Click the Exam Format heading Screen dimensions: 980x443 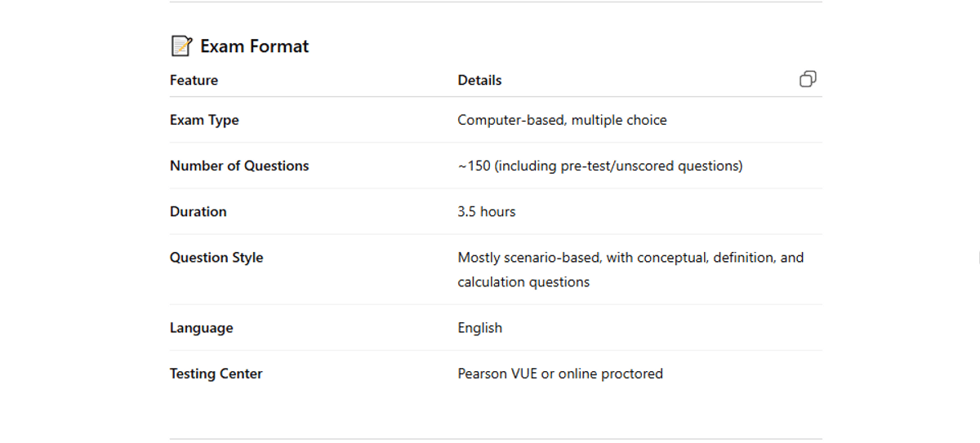[x=255, y=47]
